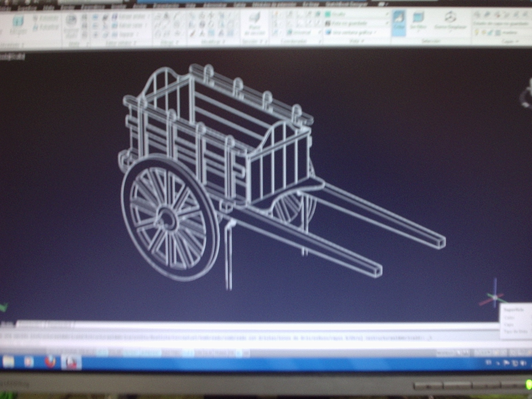Screen dimensions: 532x399
Task: Select the cart's large front wheel
Action: click(170, 218)
